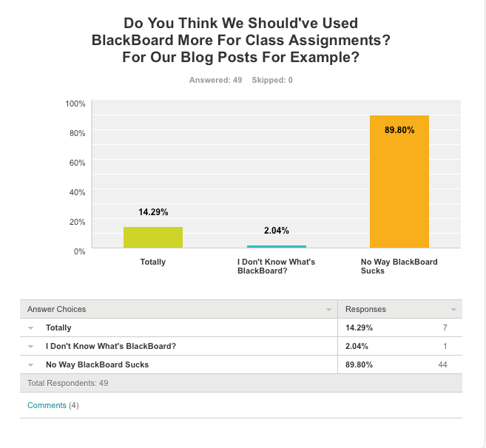
Task: Click the I Don't Know What's BlackBoard table label
Action: [x=111, y=346]
